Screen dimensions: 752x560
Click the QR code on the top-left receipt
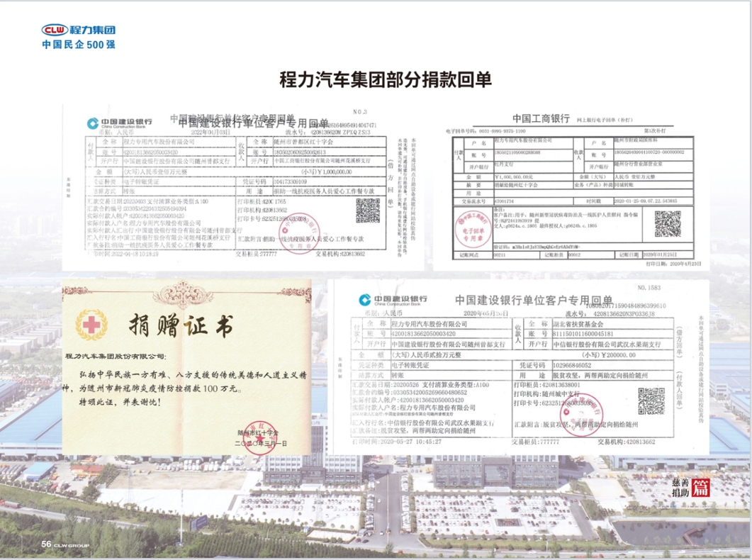(x=367, y=211)
